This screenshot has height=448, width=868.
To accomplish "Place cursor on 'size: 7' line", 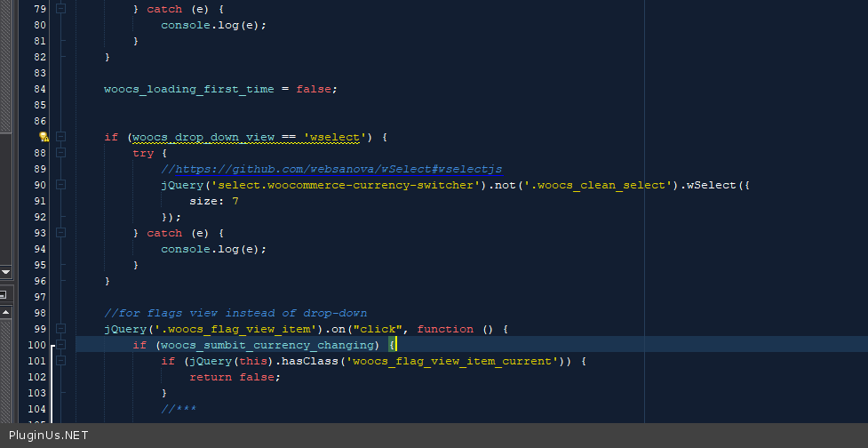I will coord(214,201).
